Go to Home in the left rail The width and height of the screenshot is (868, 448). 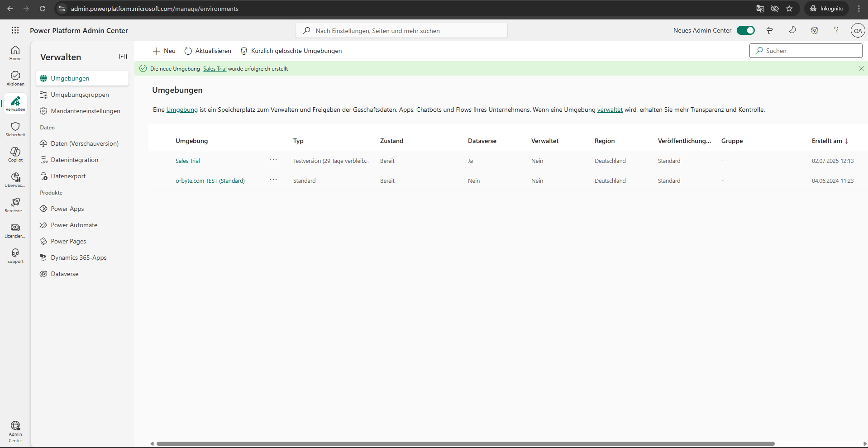pos(15,52)
